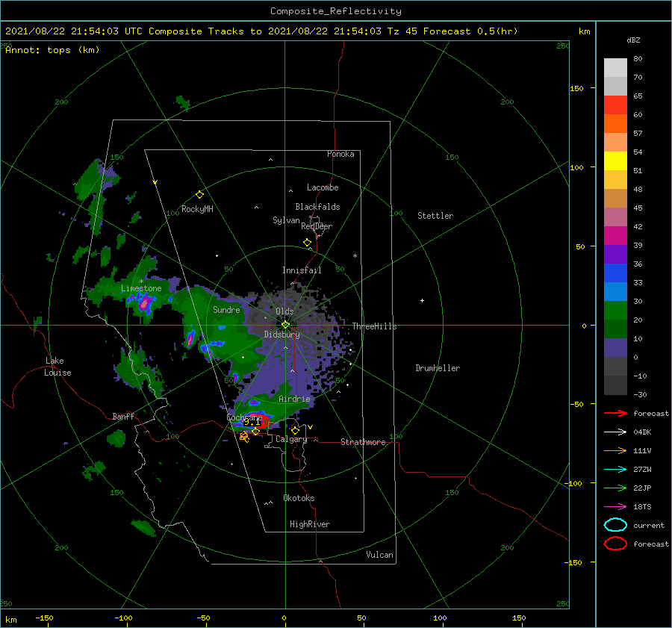Click the Stettler label

435,216
